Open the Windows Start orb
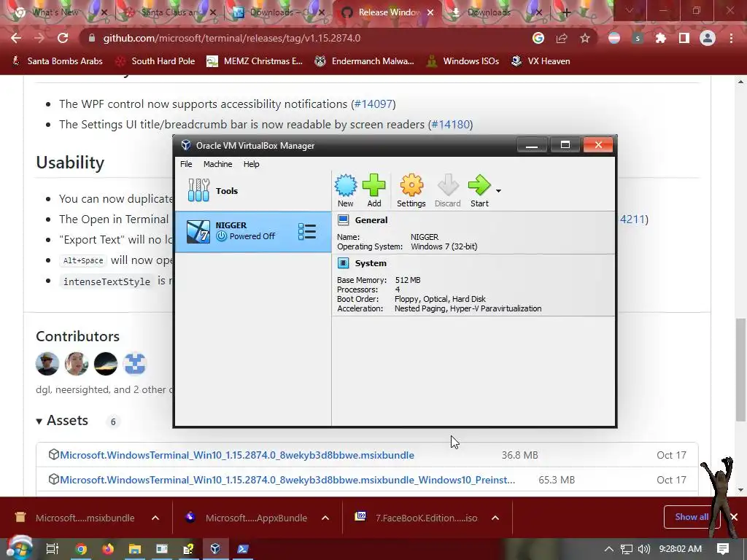 tap(18, 548)
